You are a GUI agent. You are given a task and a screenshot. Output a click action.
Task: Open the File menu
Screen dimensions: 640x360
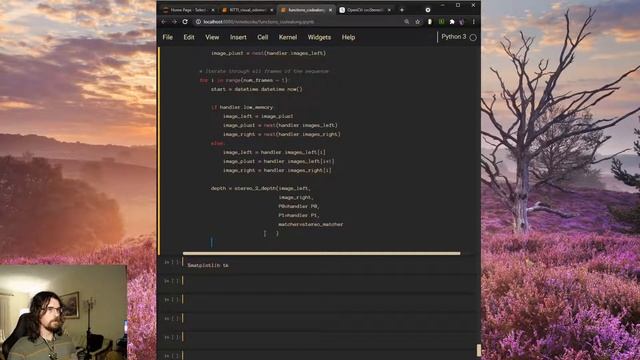click(167, 37)
